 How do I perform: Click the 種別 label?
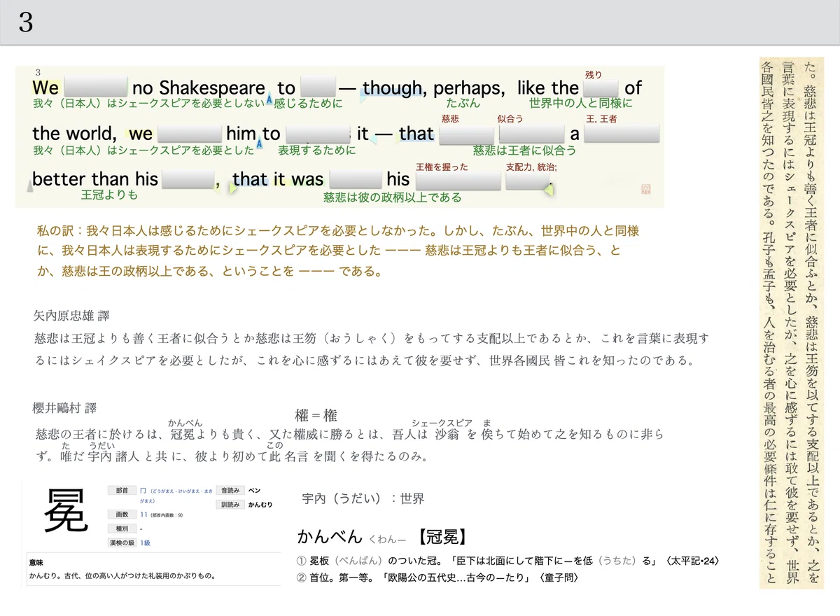click(x=121, y=528)
